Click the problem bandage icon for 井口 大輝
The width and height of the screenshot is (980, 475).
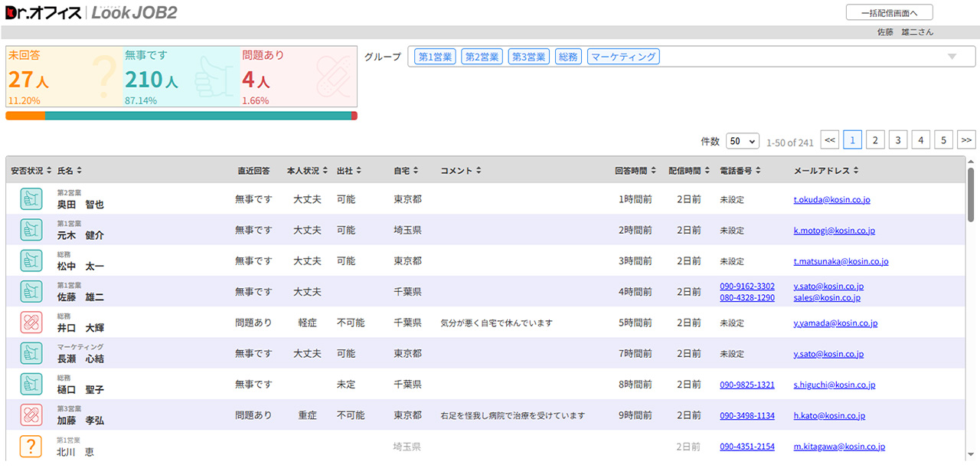pos(31,323)
